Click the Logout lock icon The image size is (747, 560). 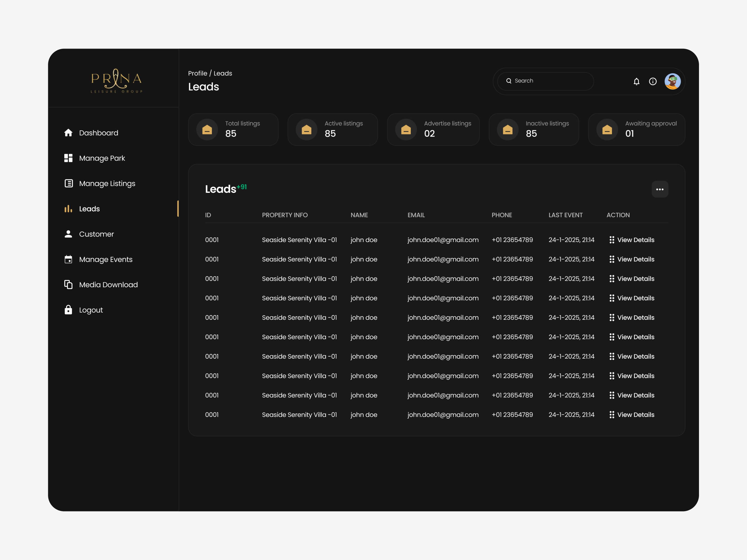pos(68,310)
